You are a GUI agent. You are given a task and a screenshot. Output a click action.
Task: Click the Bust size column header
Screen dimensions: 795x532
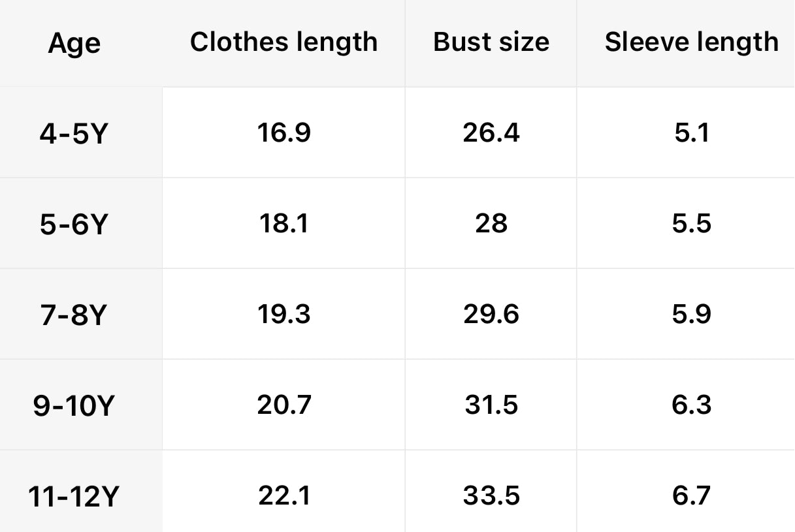click(x=491, y=42)
